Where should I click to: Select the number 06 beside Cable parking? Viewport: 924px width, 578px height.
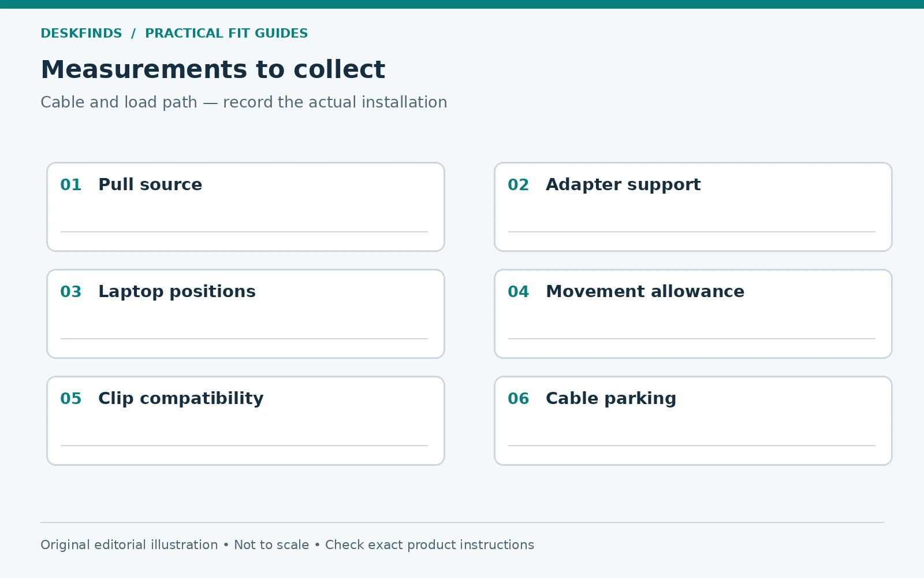tap(519, 399)
